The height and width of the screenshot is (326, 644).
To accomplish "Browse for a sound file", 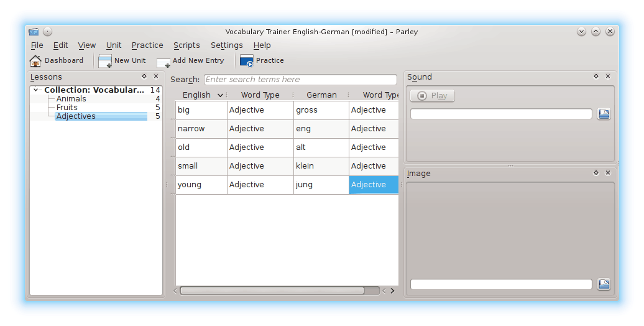I will pyautogui.click(x=604, y=114).
